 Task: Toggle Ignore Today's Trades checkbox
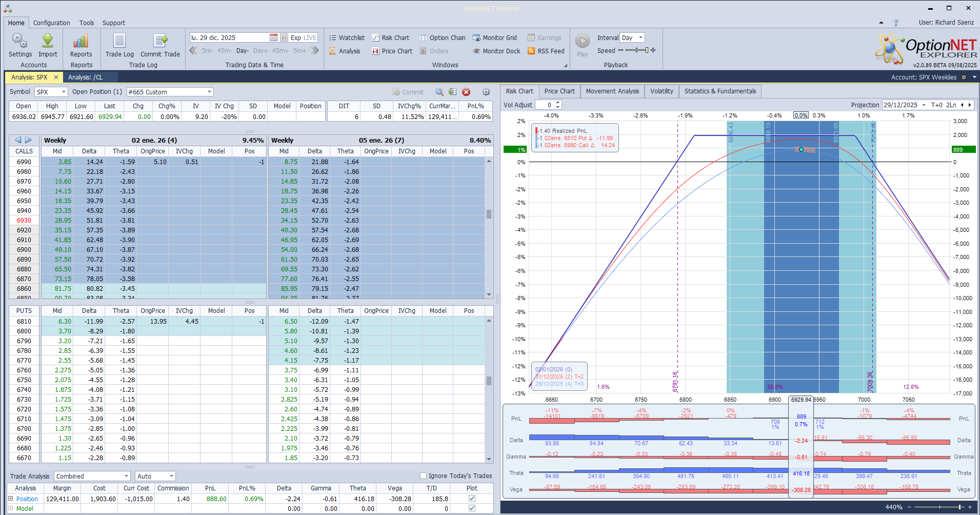click(x=423, y=476)
